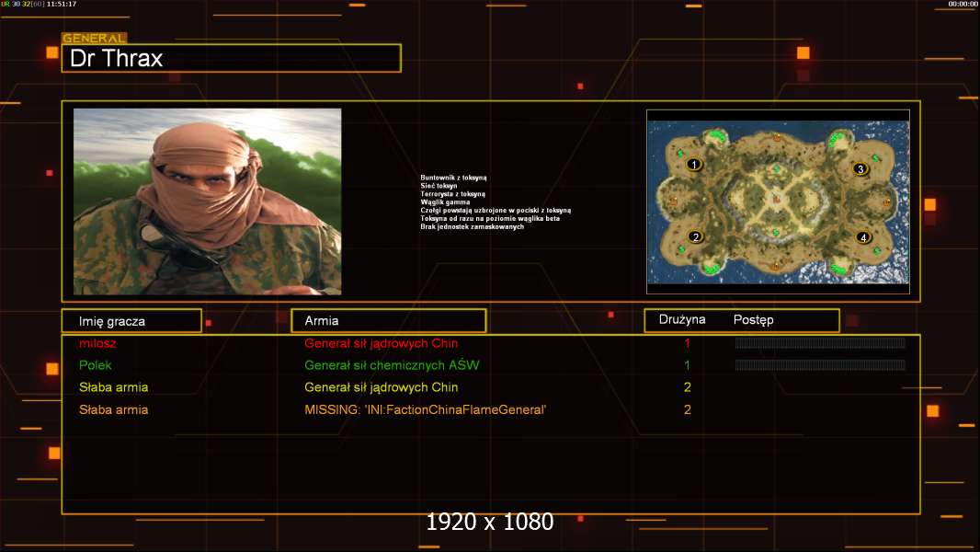Screen dimensions: 980x552
Task: Select the Drużyna column header
Action: [x=682, y=319]
